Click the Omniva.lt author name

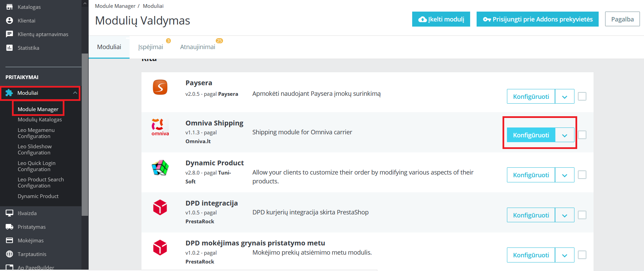[198, 141]
